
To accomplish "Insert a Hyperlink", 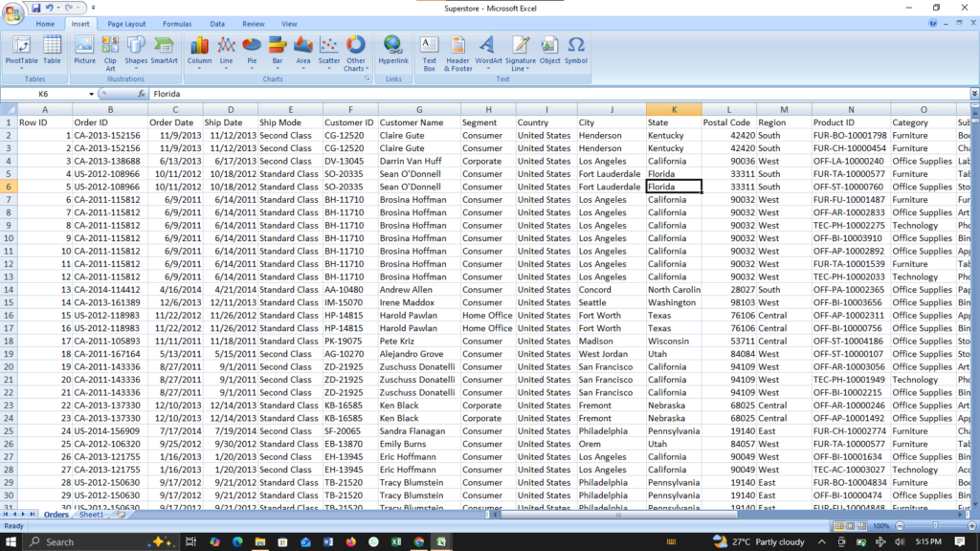I will pos(393,50).
